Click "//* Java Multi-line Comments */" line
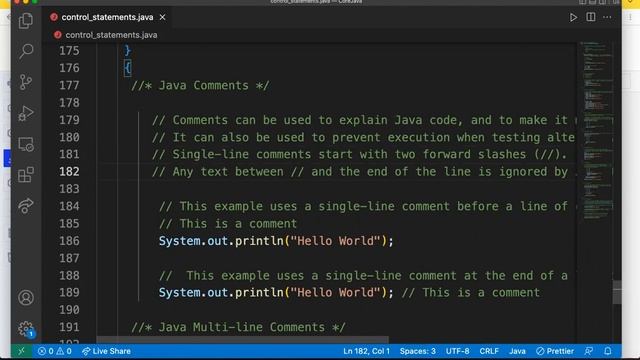 point(238,327)
